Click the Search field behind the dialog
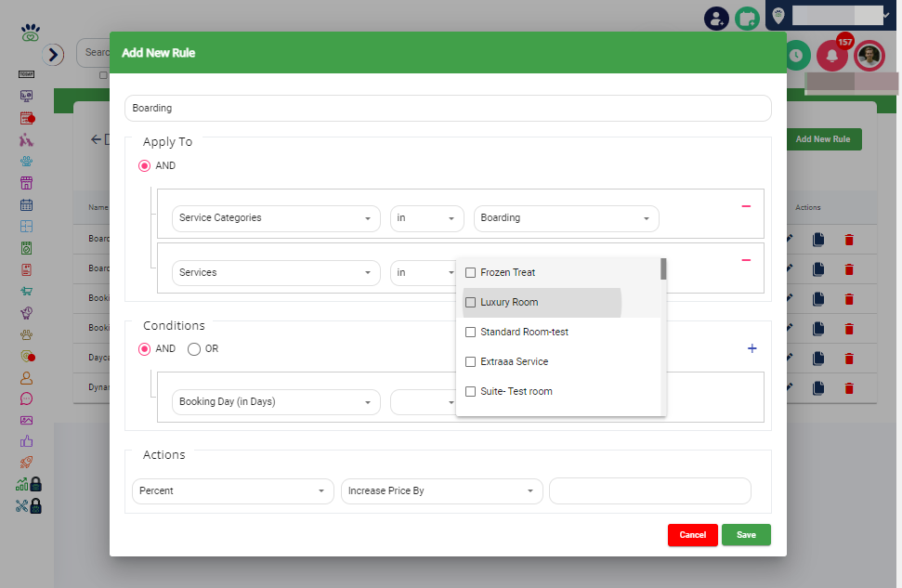 pos(95,53)
